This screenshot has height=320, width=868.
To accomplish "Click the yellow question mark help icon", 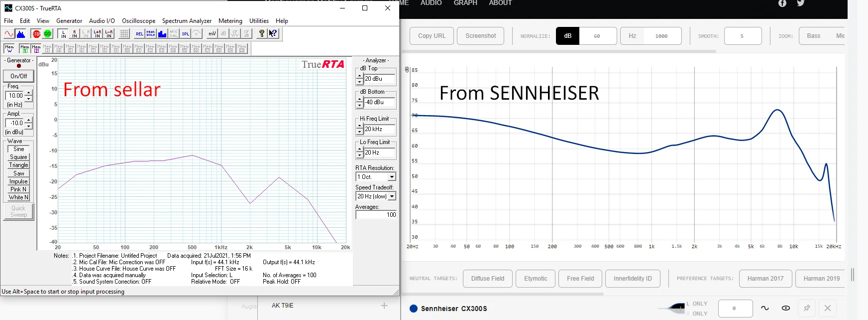I will 262,34.
